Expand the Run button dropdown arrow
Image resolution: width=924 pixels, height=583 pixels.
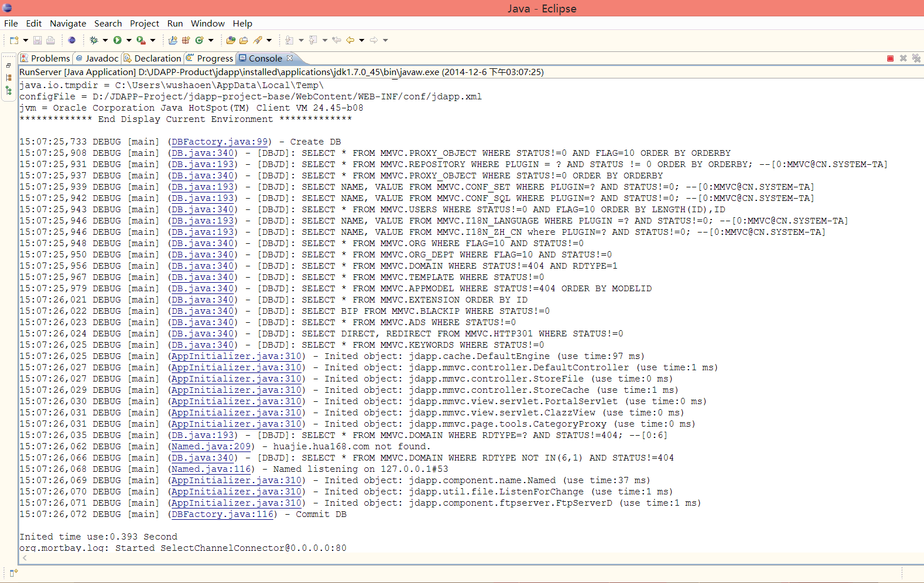pyautogui.click(x=129, y=40)
